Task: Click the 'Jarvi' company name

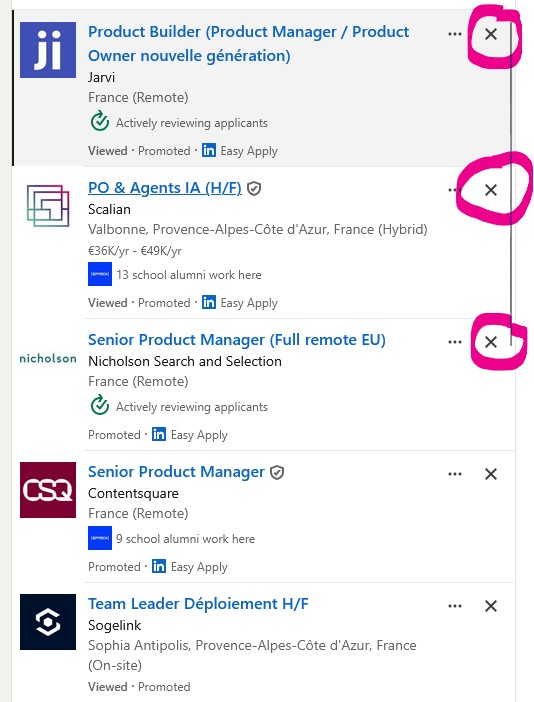Action: click(x=102, y=77)
